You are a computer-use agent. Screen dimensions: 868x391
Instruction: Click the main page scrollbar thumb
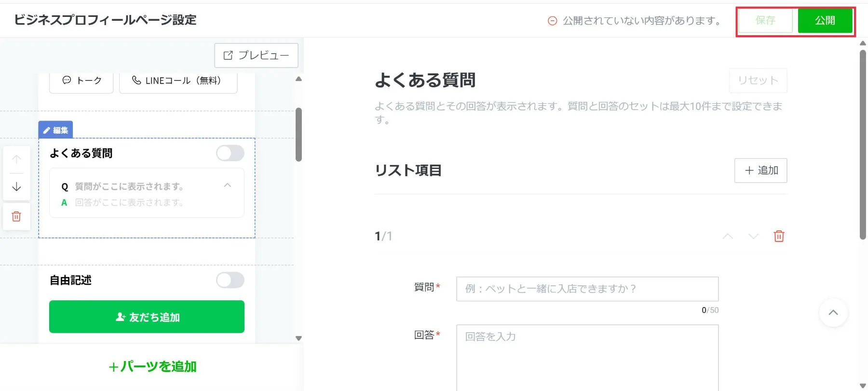pyautogui.click(x=863, y=145)
